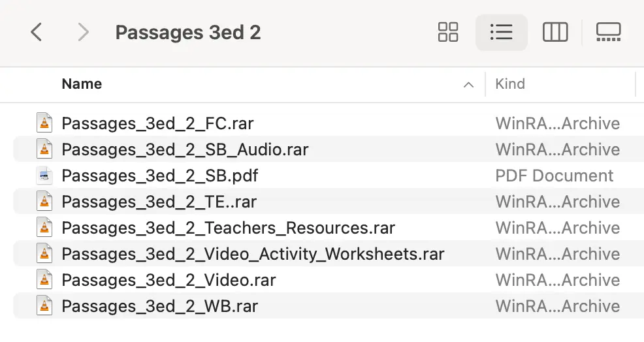Click the PDF Document kind label

pos(554,176)
